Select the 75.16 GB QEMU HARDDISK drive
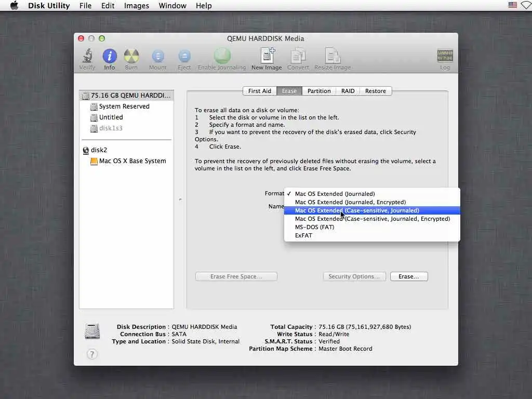532x399 pixels. pos(127,96)
